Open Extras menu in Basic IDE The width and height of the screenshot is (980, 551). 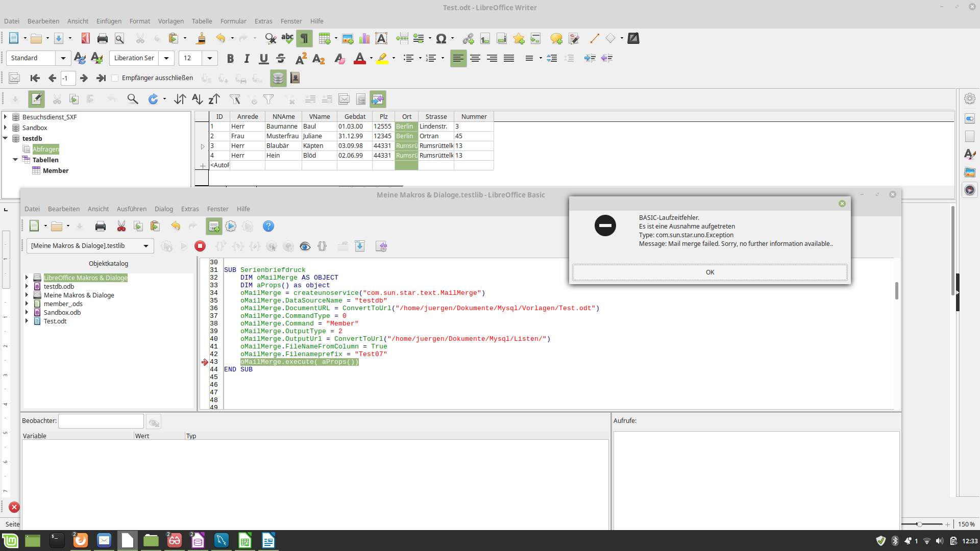(x=190, y=209)
